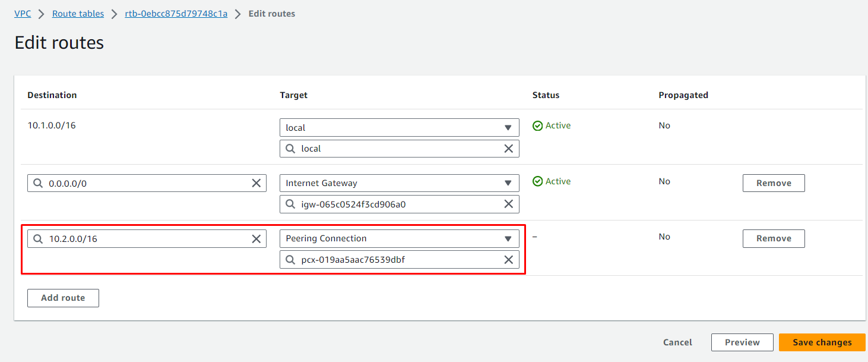868x362 pixels.
Task: Open the Peering Connection target dropdown
Action: pyautogui.click(x=399, y=238)
